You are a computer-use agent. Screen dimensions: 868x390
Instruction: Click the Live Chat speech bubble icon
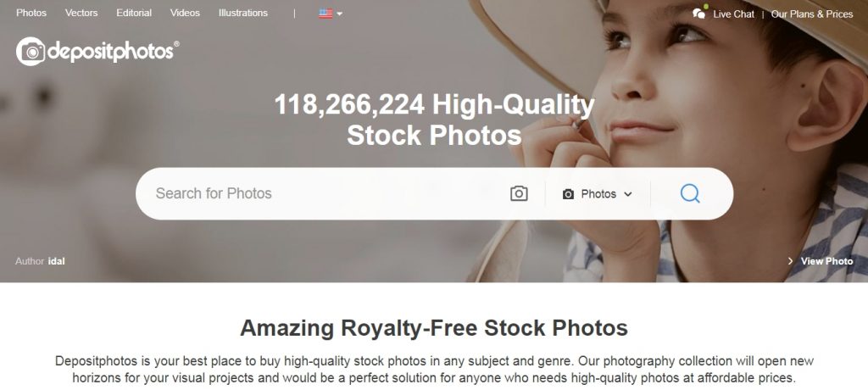click(699, 12)
